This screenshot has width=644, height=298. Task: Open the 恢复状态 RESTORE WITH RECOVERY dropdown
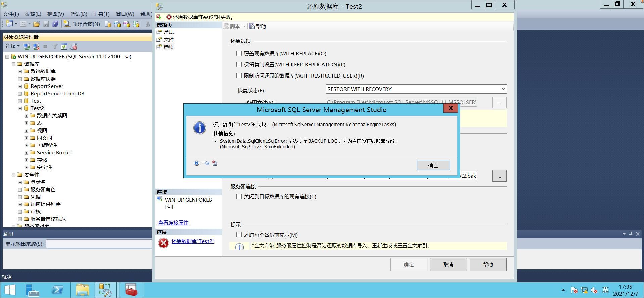coord(416,89)
